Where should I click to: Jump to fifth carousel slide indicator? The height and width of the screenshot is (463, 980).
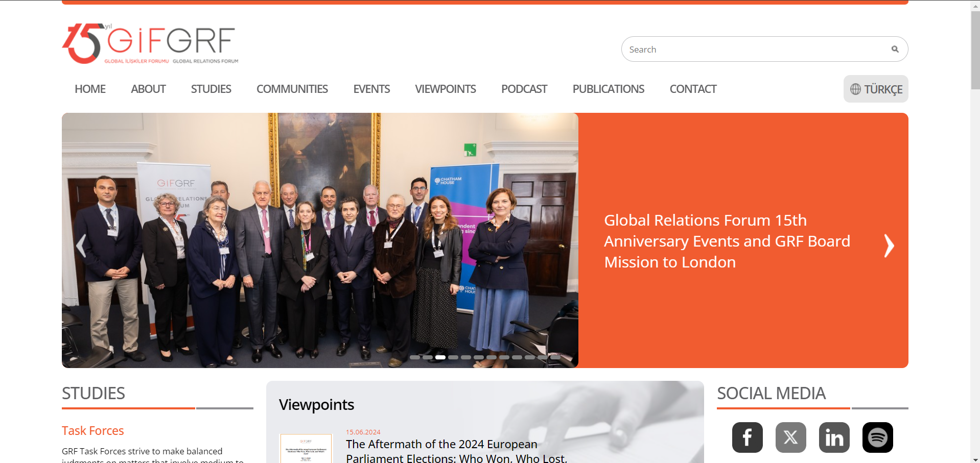466,357
